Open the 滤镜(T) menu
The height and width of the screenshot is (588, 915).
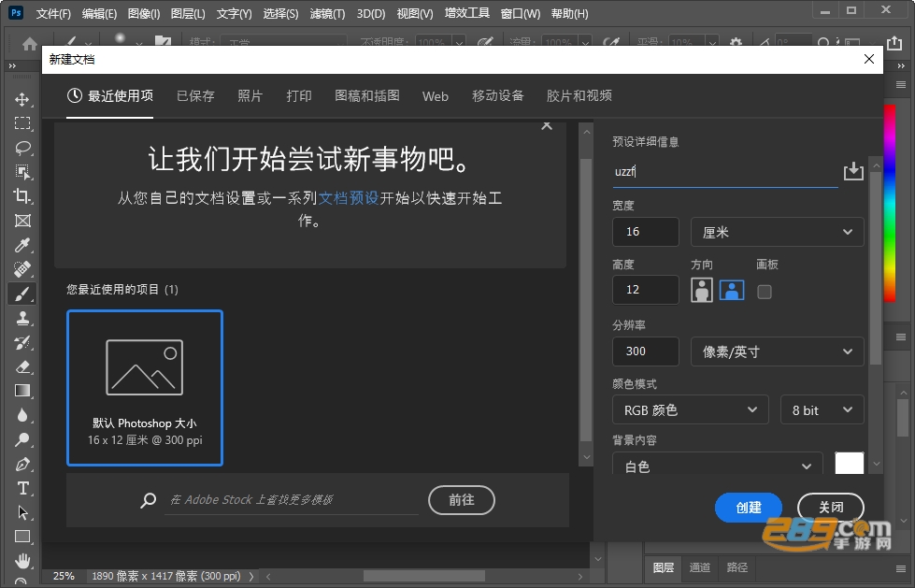pos(327,13)
